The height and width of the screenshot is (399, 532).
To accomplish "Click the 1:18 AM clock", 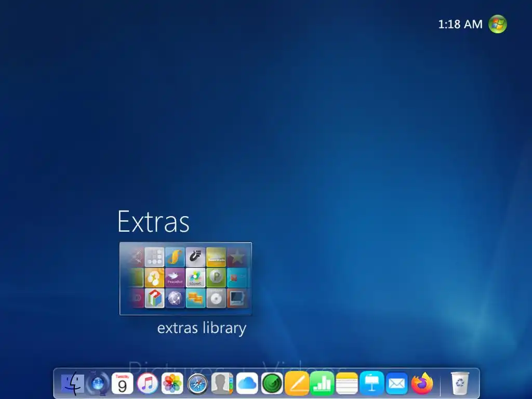I will [460, 24].
